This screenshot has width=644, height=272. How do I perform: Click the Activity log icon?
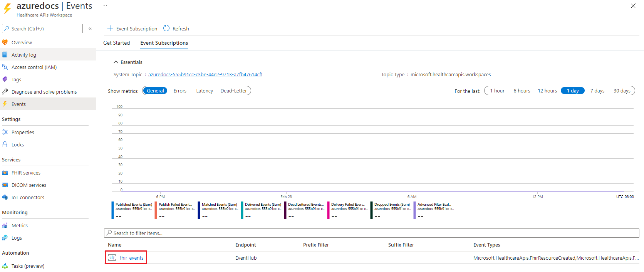point(5,55)
